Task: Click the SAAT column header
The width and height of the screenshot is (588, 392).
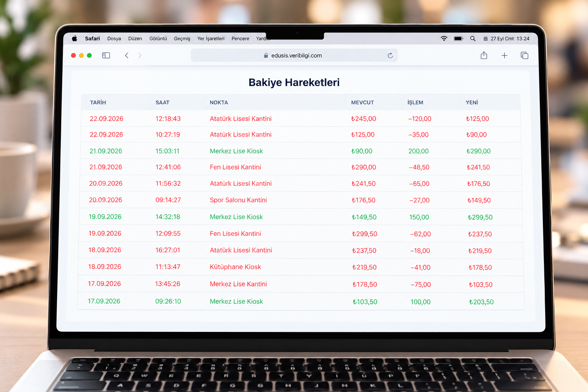Action: click(x=162, y=103)
